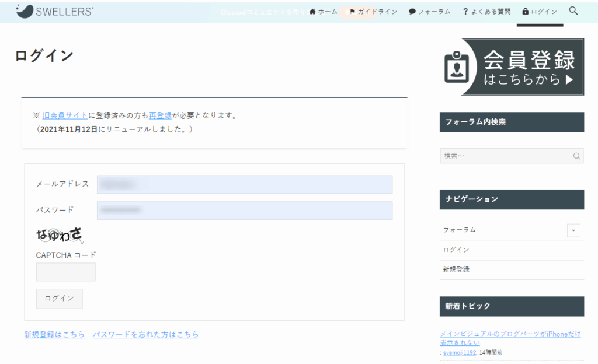Open 新規登録 in sidebar navigation

click(456, 269)
